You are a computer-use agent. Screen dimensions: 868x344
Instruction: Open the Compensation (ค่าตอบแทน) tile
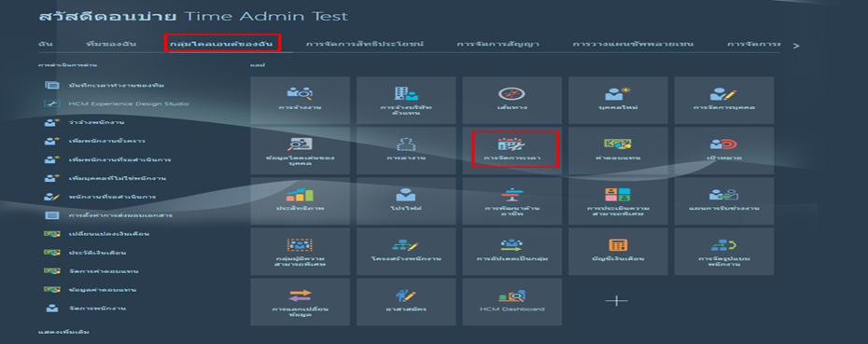[x=618, y=150]
